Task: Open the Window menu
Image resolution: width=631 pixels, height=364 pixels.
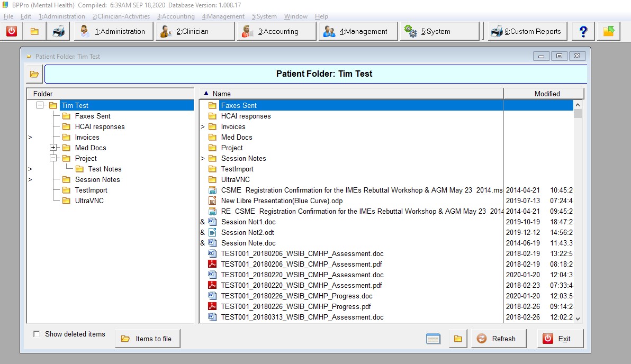Action: (x=295, y=16)
